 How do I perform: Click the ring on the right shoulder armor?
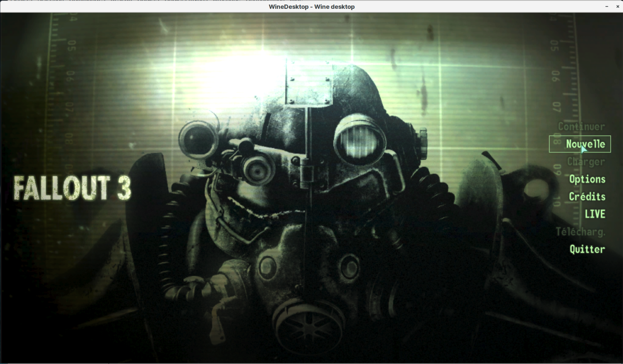pos(535,189)
